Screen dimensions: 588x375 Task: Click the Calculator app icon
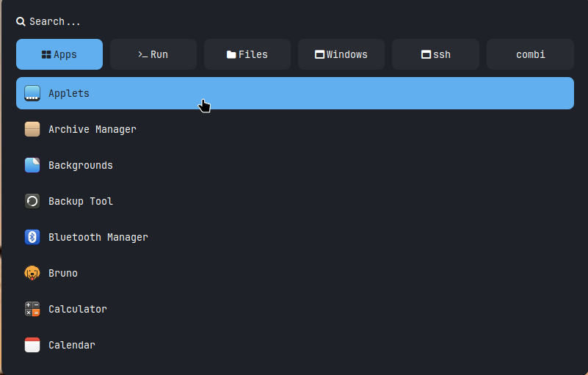click(x=32, y=309)
